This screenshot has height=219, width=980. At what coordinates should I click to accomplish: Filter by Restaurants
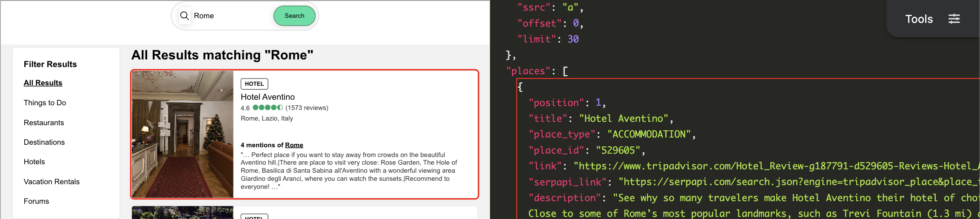(x=44, y=123)
